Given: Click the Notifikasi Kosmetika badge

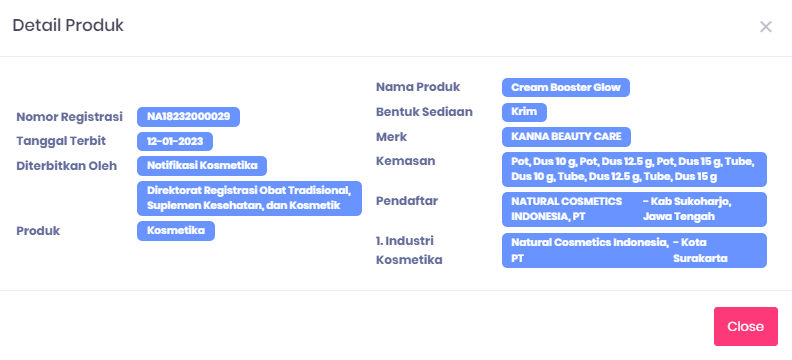Looking at the screenshot, I should click(x=202, y=166).
